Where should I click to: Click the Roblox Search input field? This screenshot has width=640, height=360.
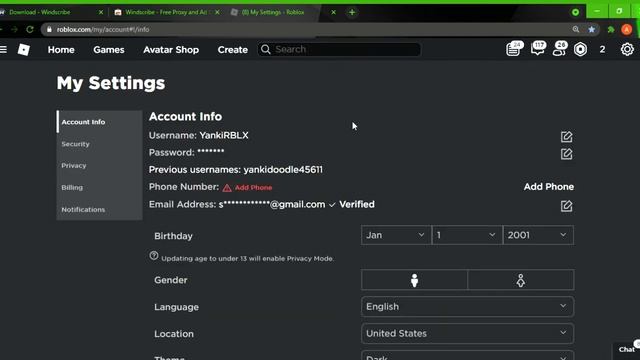[x=339, y=49]
